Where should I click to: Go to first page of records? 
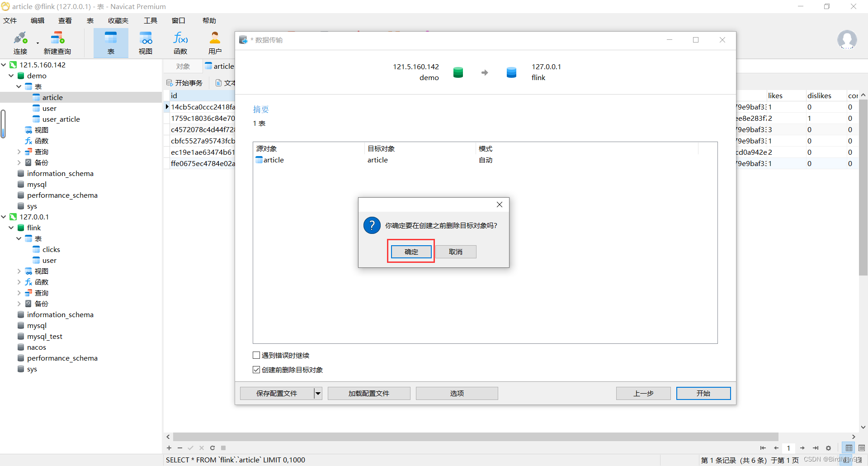click(x=763, y=448)
